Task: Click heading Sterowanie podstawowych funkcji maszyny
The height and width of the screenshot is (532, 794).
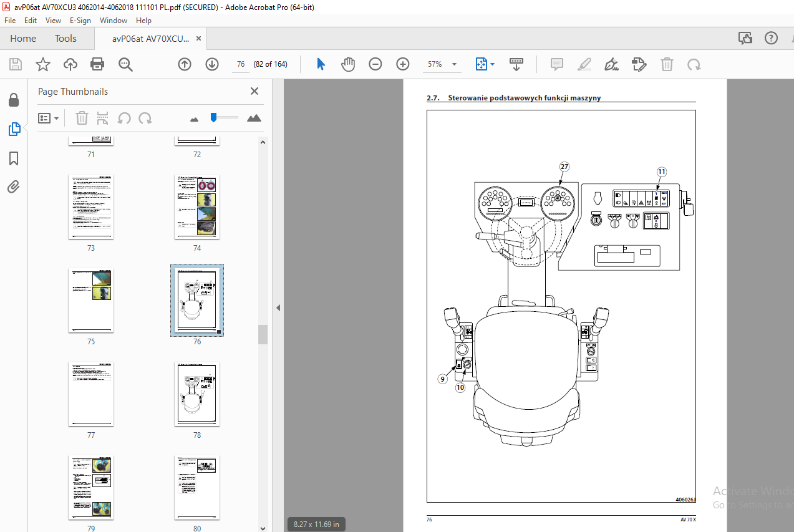Action: [x=524, y=98]
